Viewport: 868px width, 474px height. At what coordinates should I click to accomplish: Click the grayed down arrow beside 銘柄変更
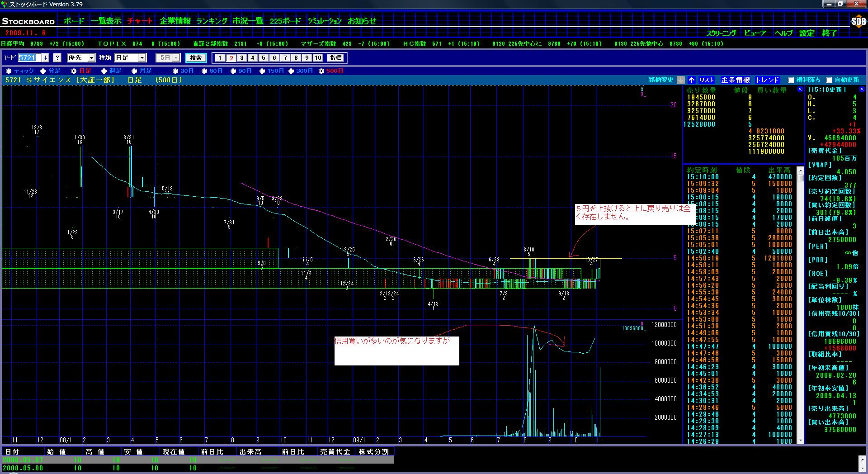point(681,80)
